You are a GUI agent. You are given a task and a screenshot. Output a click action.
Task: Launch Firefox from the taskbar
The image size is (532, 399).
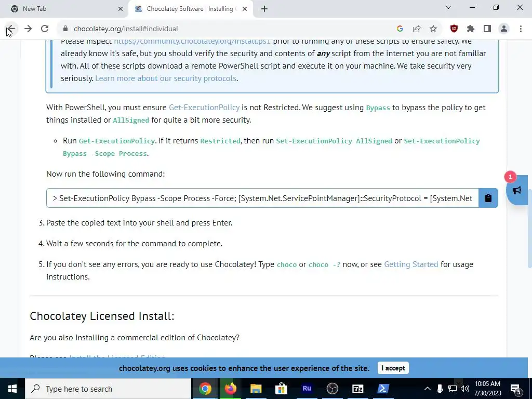(x=230, y=389)
